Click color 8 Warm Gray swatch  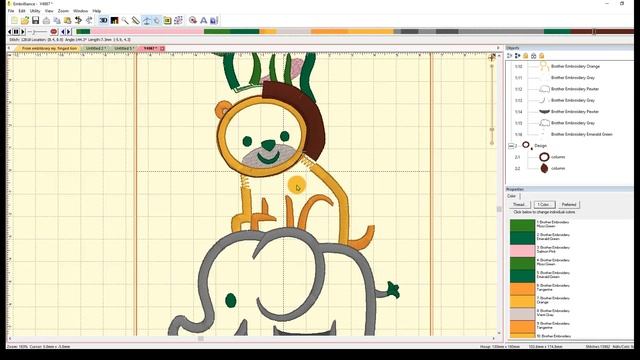522,314
